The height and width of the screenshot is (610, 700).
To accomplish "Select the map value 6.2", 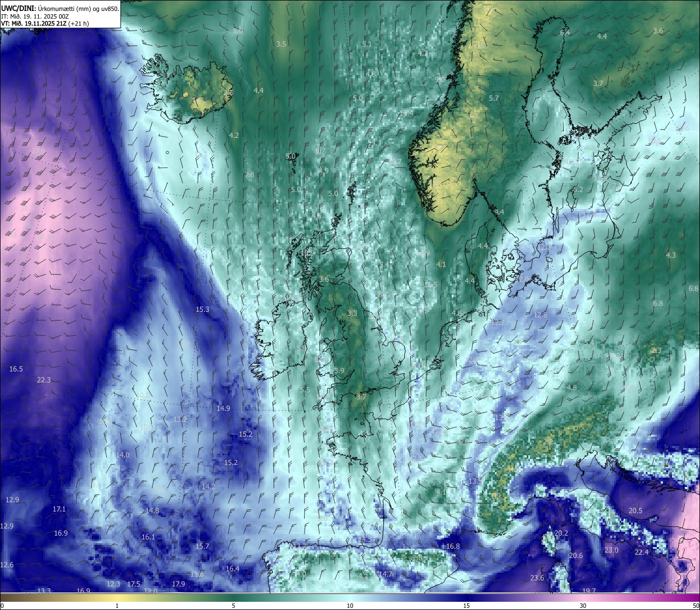I will click(578, 189).
